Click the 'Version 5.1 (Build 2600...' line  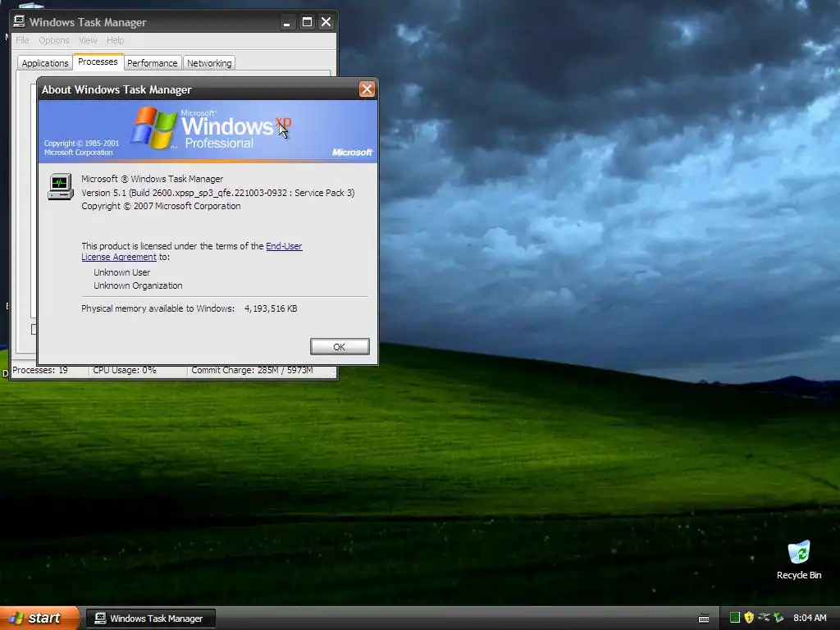pos(218,193)
